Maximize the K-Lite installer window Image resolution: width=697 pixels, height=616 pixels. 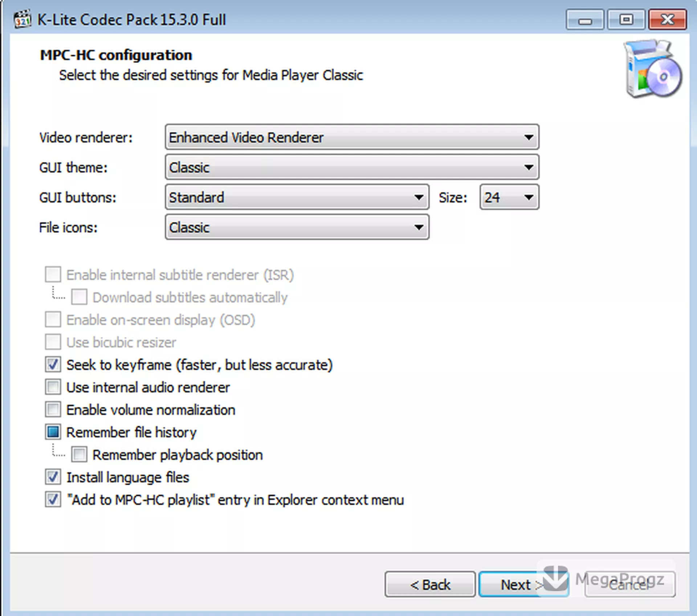(626, 20)
